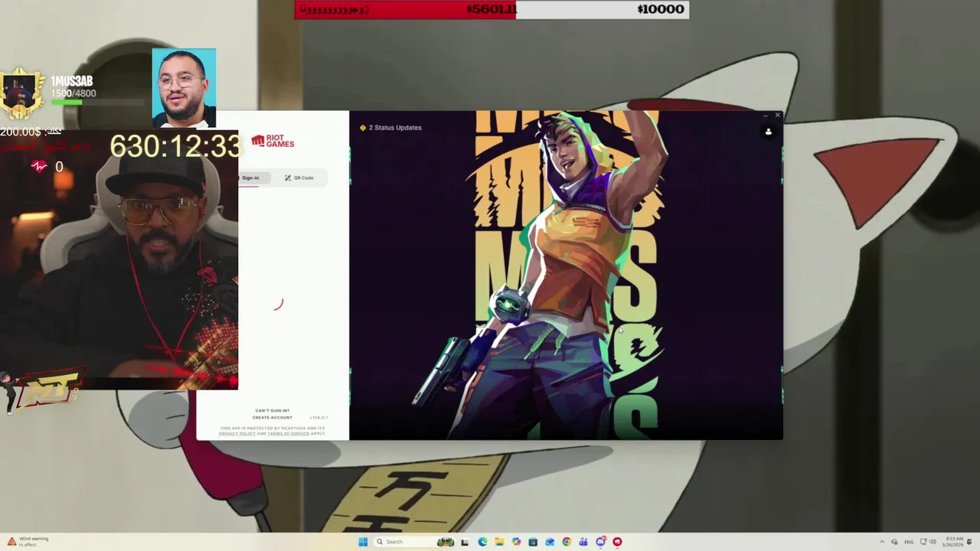Switch to the QR Code tab
This screenshot has width=980, height=551.
click(x=299, y=178)
